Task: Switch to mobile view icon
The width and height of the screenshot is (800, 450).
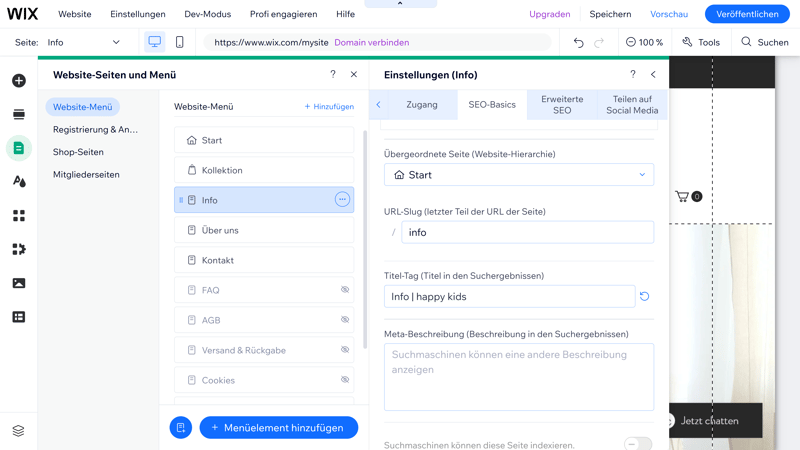Action: [x=180, y=42]
